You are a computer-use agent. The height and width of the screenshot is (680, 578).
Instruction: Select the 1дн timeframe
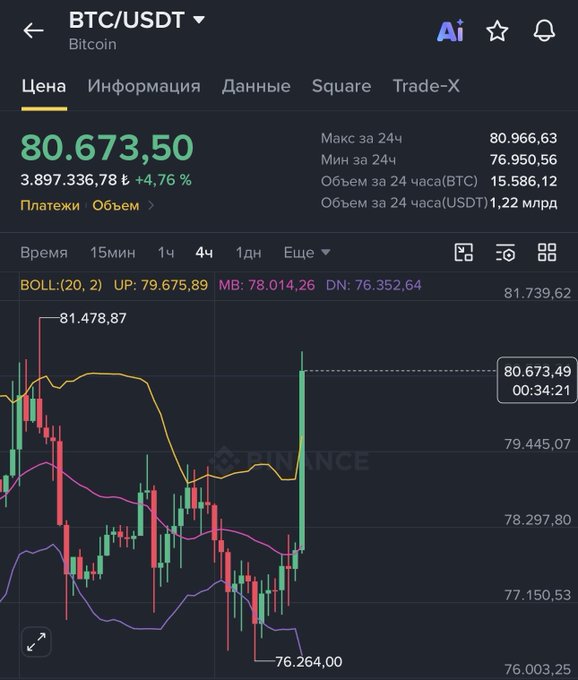[248, 252]
